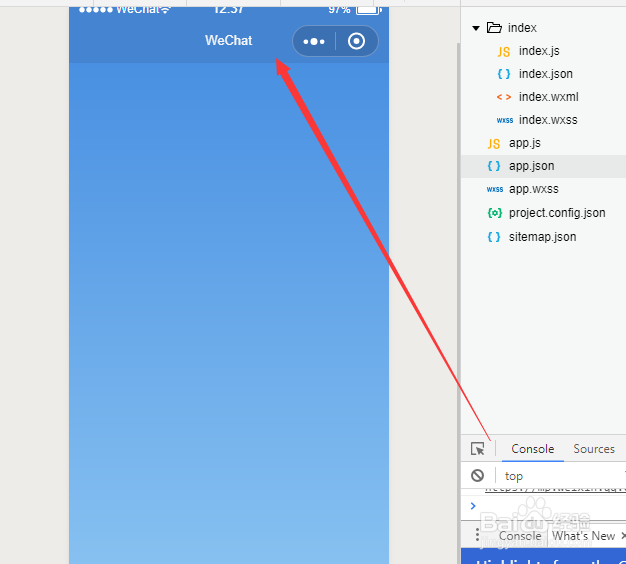This screenshot has width=626, height=564.
Task: Open app.wxss file
Action: (x=533, y=189)
